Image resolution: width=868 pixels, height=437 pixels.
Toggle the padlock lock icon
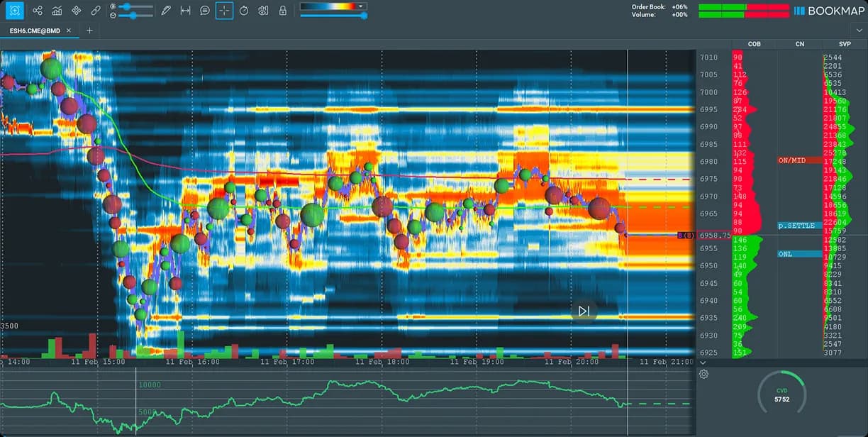(x=283, y=11)
